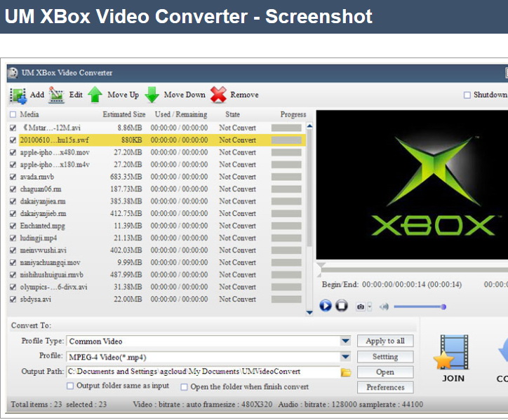508x420 pixels.
Task: Click the file list vertical scrollbar thumb
Action: coord(309,189)
